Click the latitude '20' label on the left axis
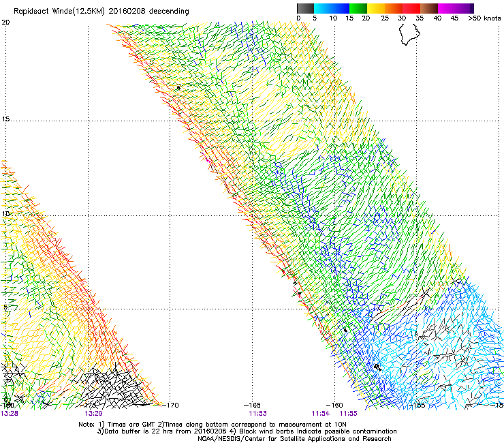The height and width of the screenshot is (443, 504). [5, 22]
